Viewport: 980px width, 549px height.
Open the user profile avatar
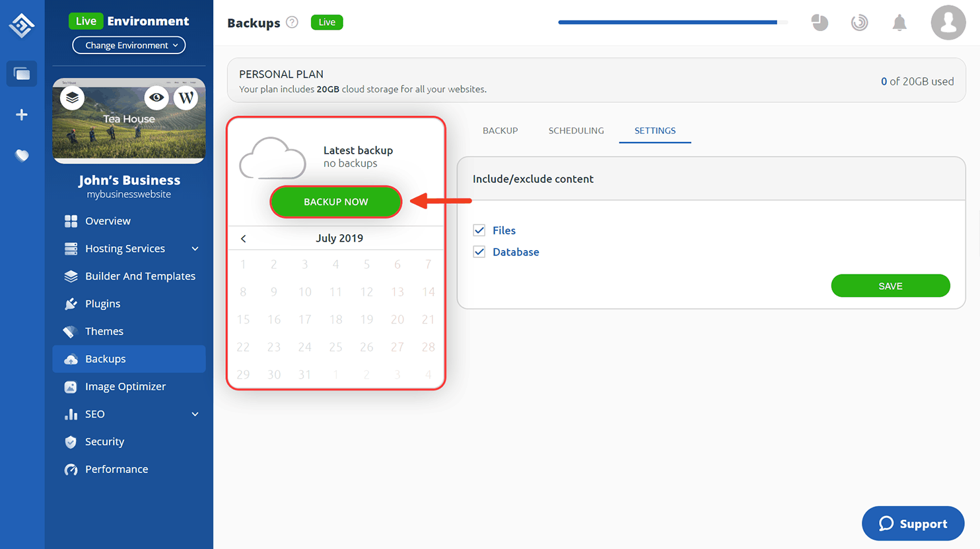pos(948,22)
